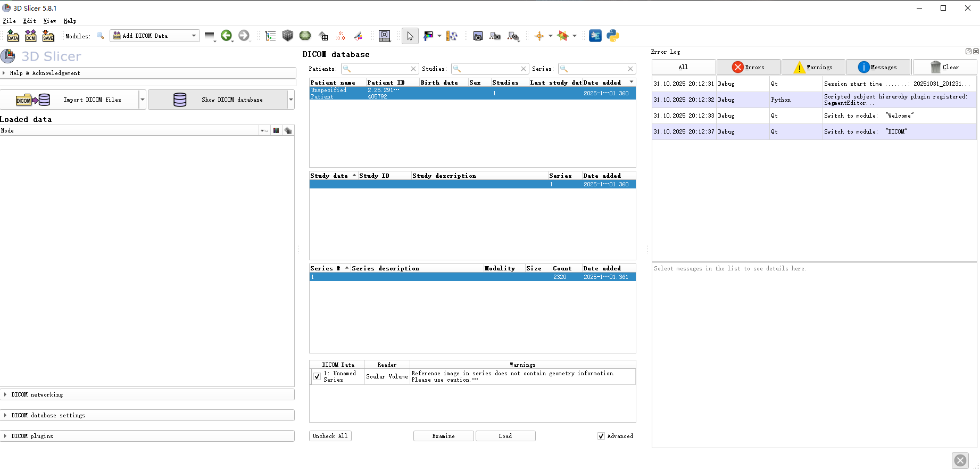The image size is (980, 470).
Task: Open the Volume Rendering cube icon
Action: [x=288, y=36]
